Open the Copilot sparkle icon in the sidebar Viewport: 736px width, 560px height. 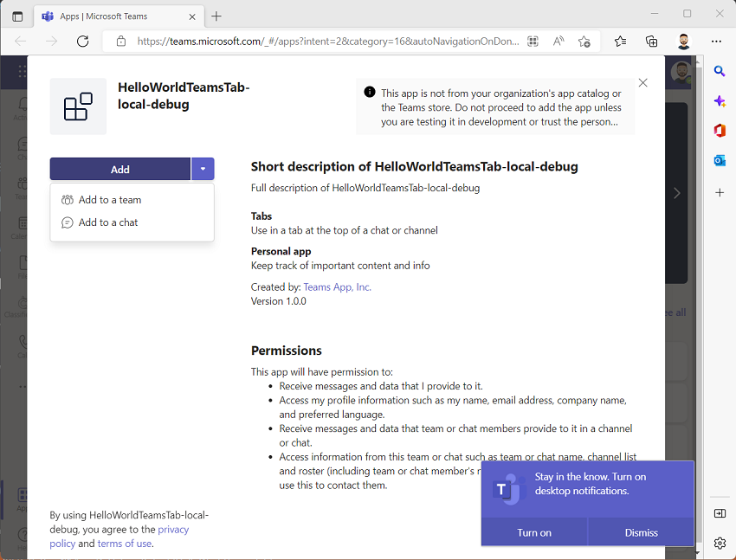click(x=720, y=101)
